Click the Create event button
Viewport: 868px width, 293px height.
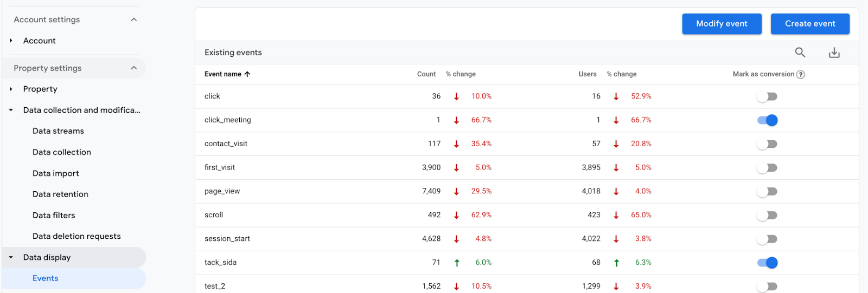tap(810, 24)
